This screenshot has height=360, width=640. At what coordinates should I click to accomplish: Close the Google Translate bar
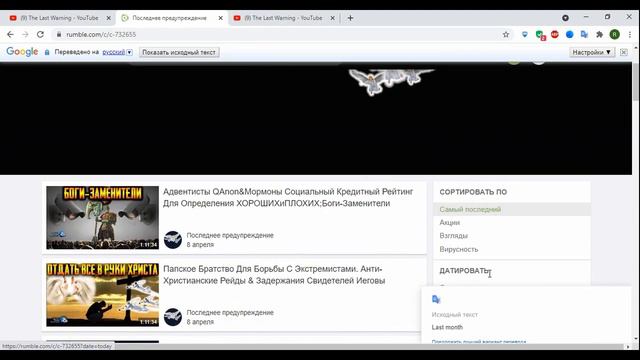[x=624, y=52]
